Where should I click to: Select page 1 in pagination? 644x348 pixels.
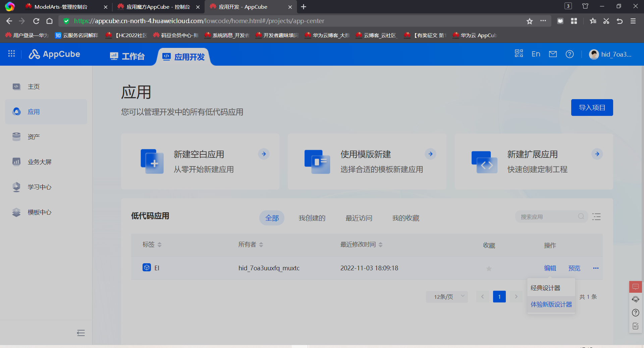click(x=499, y=297)
